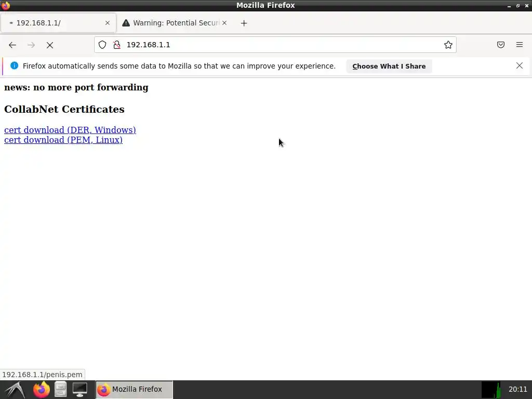
Task: Click the 20:11 clock in the taskbar
Action: coord(518,390)
